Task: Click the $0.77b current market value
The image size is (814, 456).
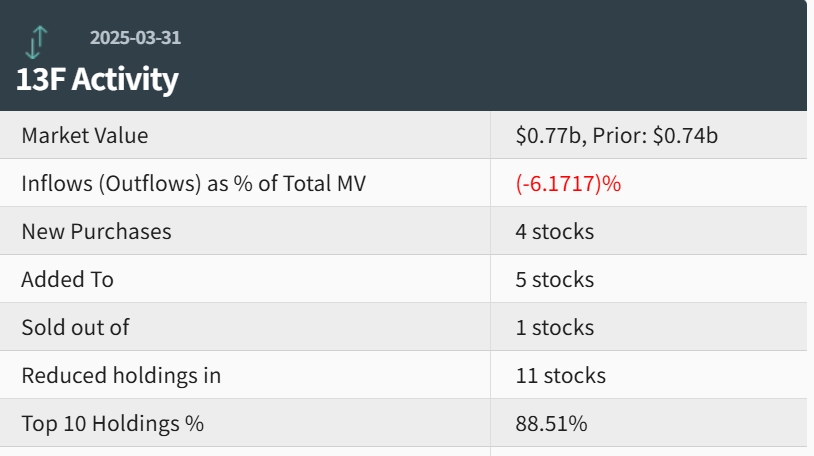Action: click(x=548, y=136)
